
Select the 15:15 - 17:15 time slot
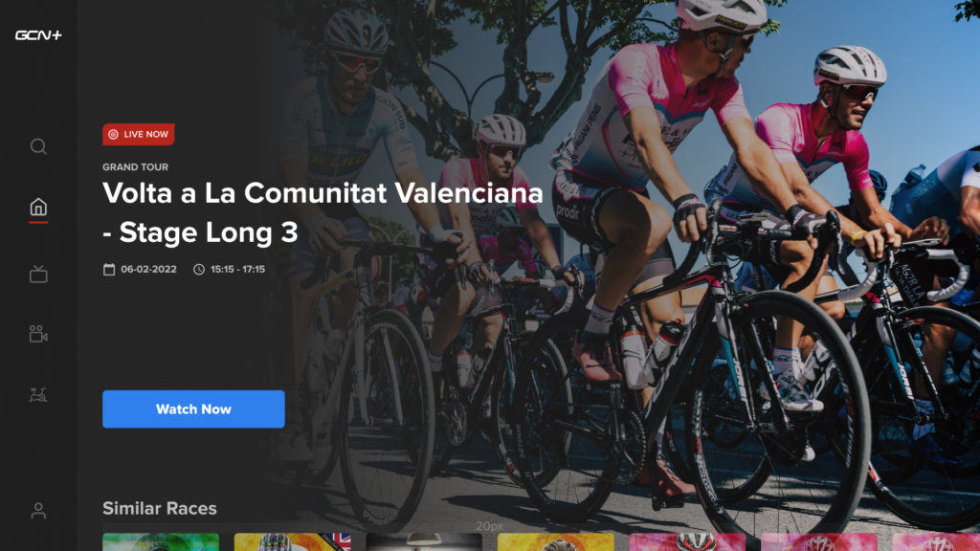[x=229, y=269]
